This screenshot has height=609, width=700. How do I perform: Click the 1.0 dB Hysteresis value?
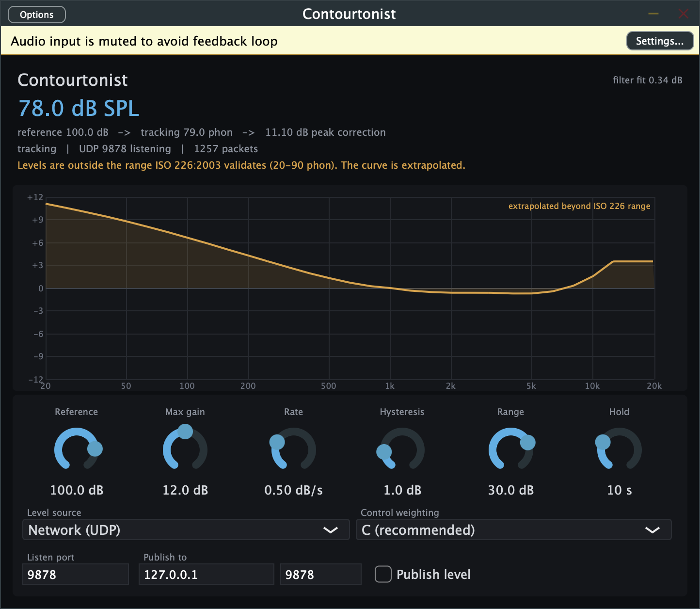[x=402, y=490]
